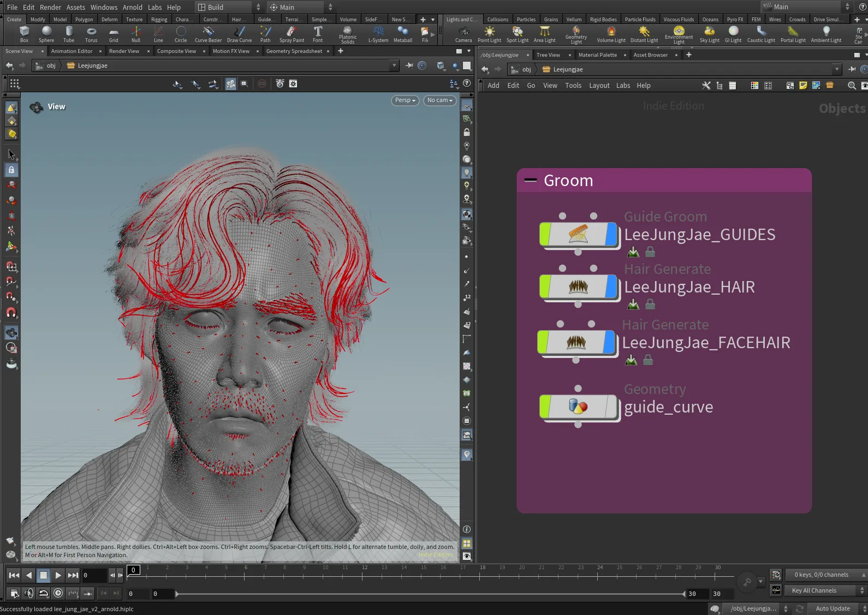Click the L-System shelf icon

378,34
